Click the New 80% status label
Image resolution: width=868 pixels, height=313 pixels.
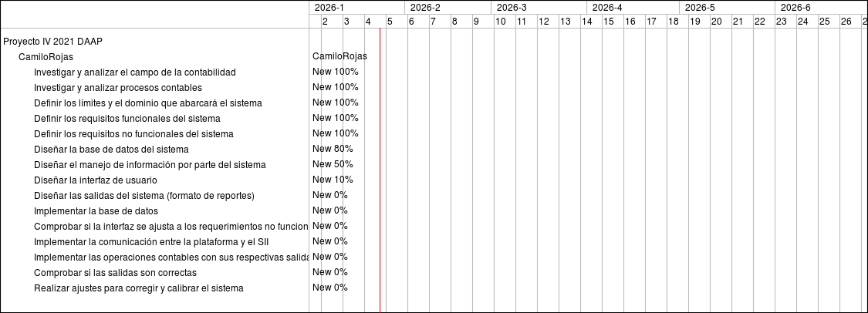[333, 149]
